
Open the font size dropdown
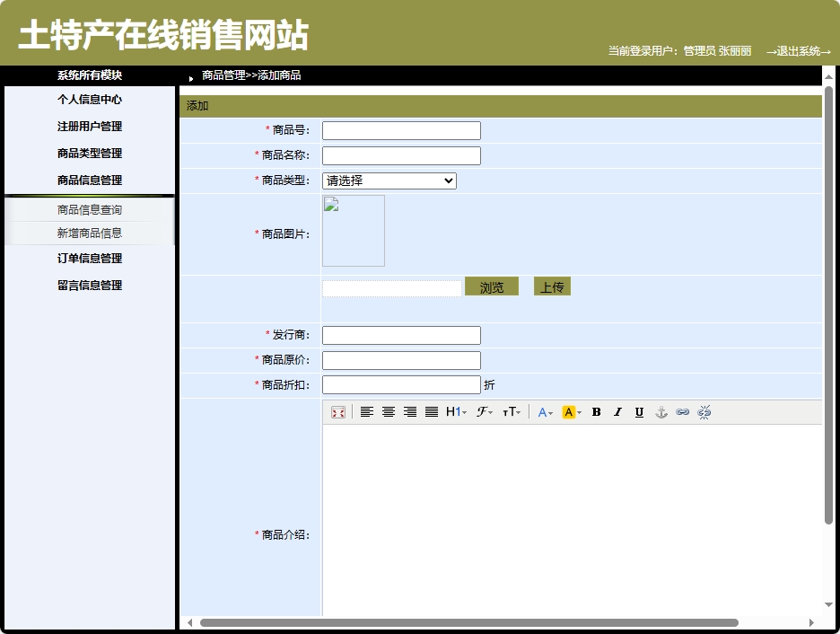coord(513,412)
